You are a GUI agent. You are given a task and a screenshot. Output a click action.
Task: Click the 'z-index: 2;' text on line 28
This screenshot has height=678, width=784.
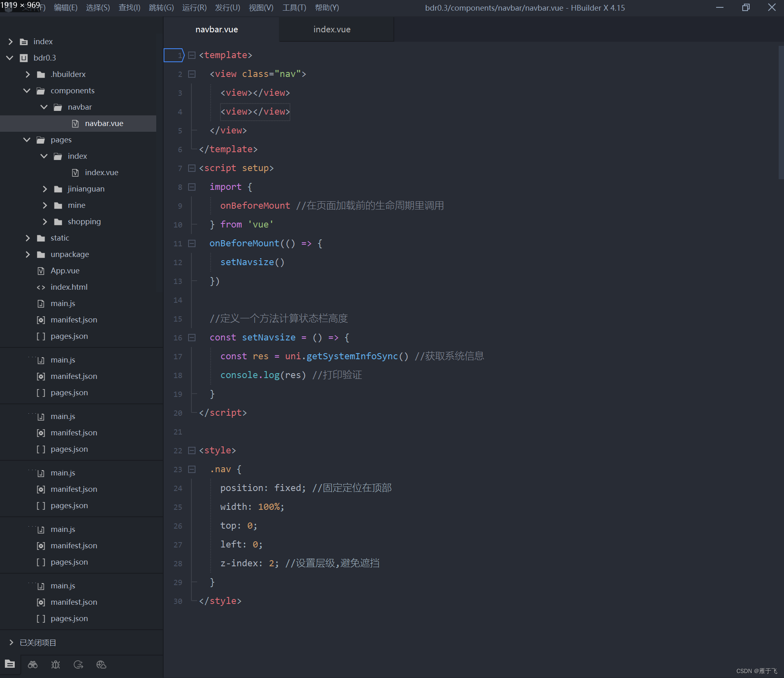(x=249, y=563)
